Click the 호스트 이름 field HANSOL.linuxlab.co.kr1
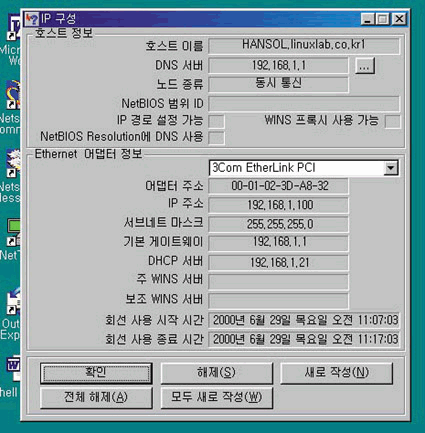Screen dimensions: 425x433 tap(304, 46)
